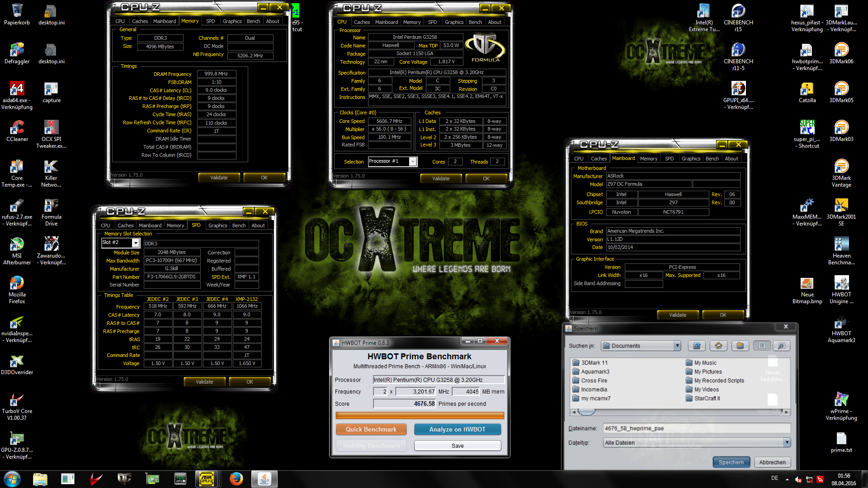Create a new folder in Speichern dialog
The image size is (868, 488).
[x=740, y=346]
